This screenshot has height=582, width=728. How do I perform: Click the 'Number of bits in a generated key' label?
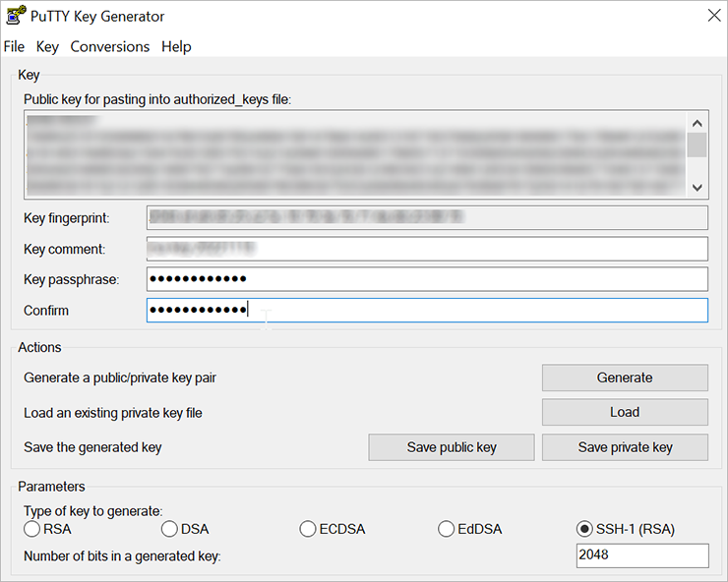[x=122, y=556]
